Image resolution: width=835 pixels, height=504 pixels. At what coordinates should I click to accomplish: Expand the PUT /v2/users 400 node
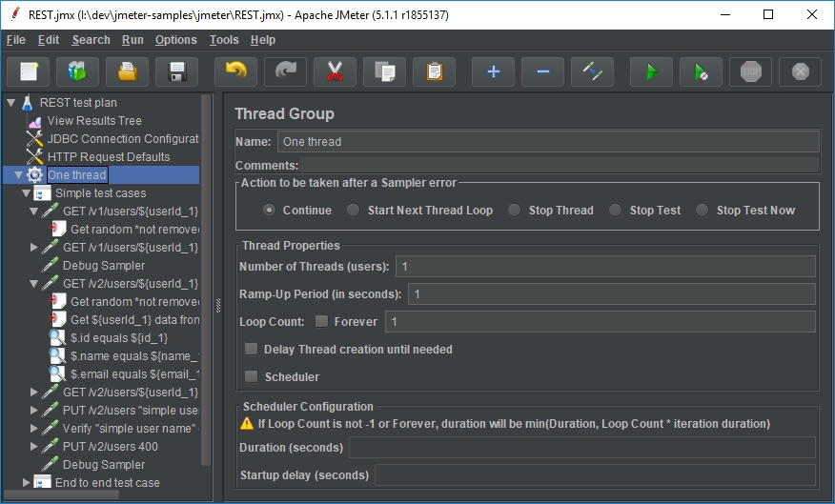pyautogui.click(x=34, y=446)
